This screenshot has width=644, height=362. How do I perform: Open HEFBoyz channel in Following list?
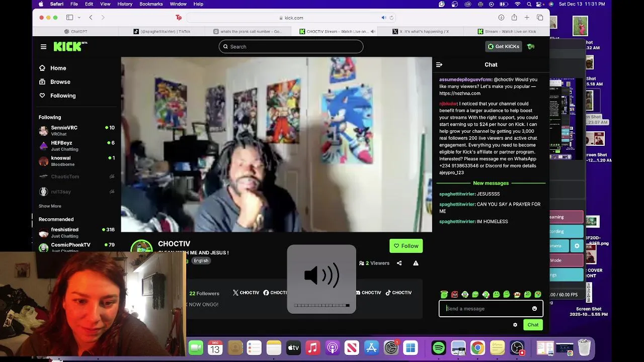pos(76,146)
